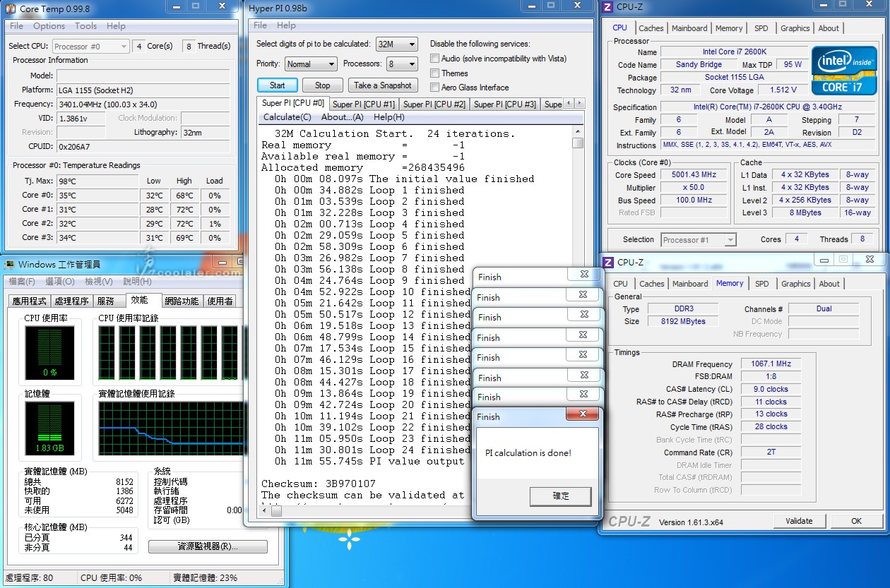The image size is (890, 588).
Task: Open 資源監視器(R)... in Task Manager
Action: pyautogui.click(x=208, y=546)
